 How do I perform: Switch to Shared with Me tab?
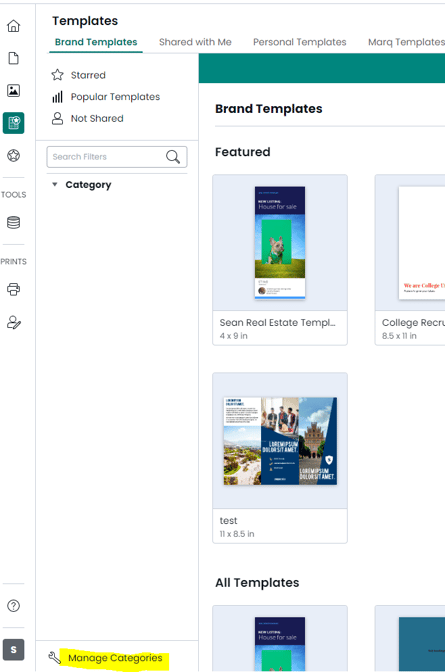[195, 42]
